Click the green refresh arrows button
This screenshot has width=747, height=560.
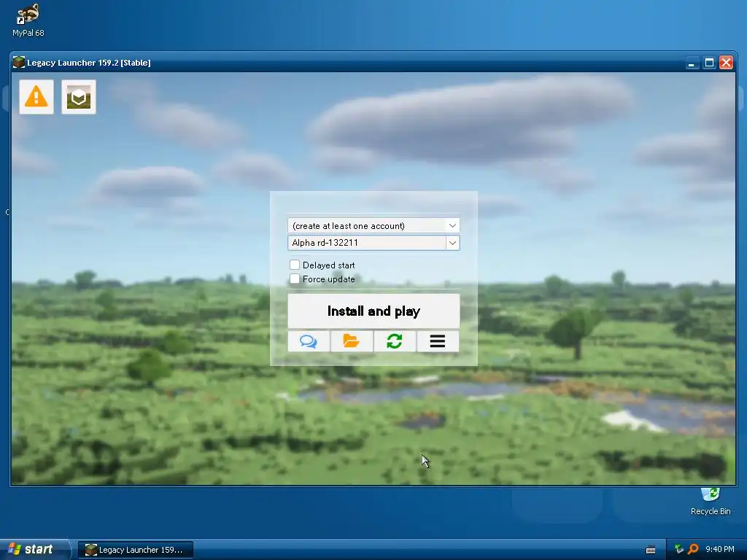395,341
